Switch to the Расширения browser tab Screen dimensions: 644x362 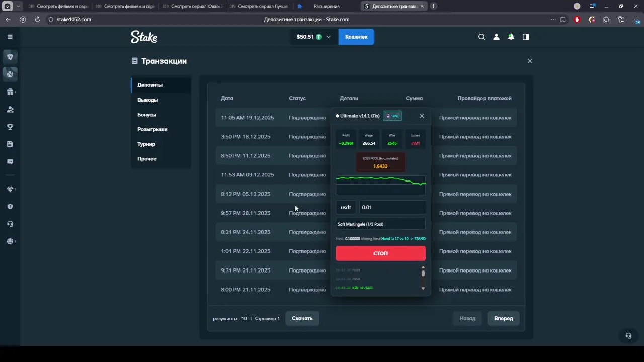326,6
